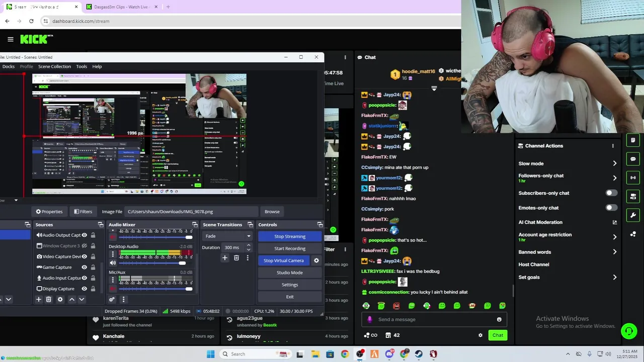Screen dimensions: 644x362
Task: Expand Set goals options
Action: 614,277
